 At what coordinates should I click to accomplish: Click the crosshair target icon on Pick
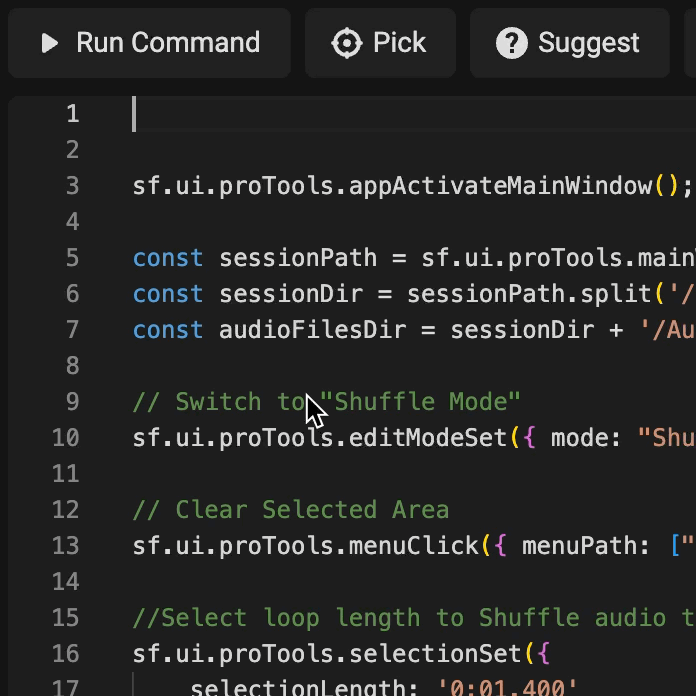coord(347,43)
